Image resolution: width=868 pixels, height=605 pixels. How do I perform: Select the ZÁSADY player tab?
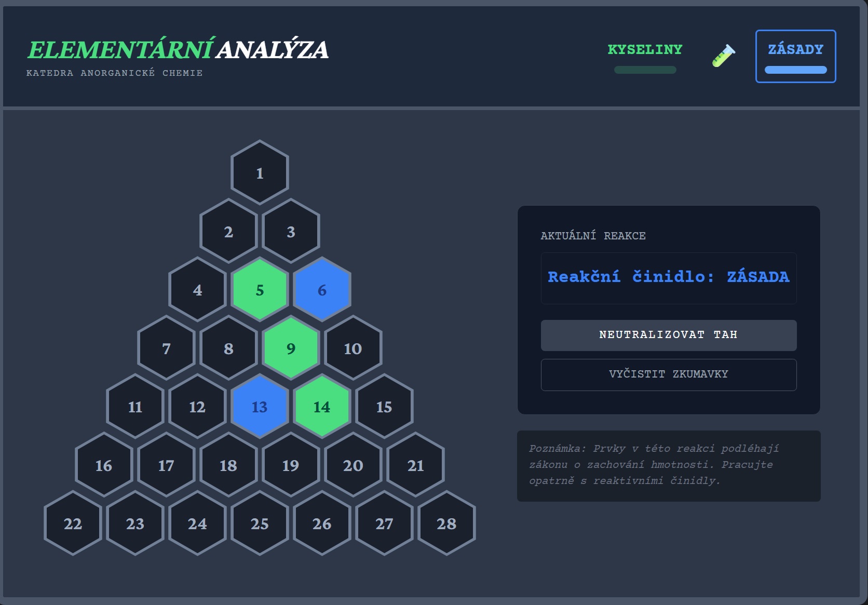coord(795,50)
